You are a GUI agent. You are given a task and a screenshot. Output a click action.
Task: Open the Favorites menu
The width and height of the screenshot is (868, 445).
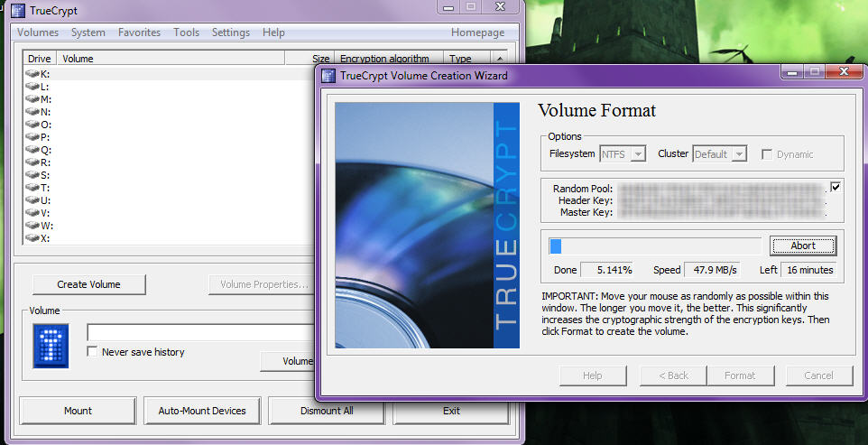(140, 32)
